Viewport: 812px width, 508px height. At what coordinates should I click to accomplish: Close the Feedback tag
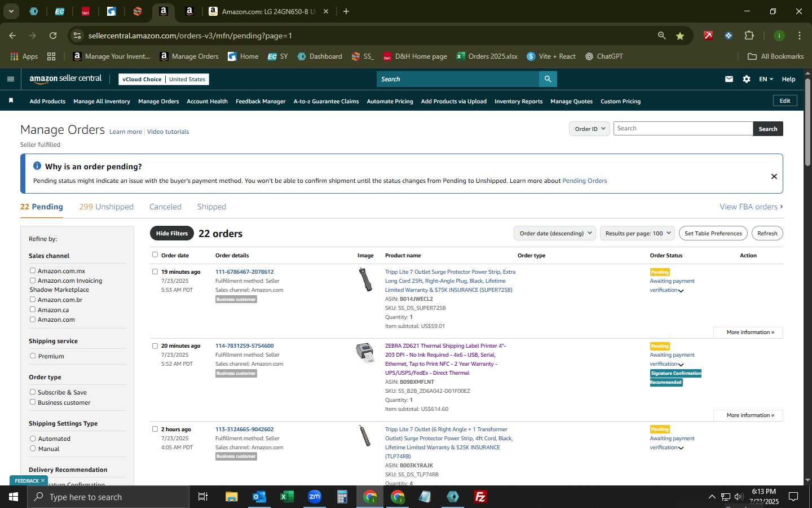[x=43, y=480]
